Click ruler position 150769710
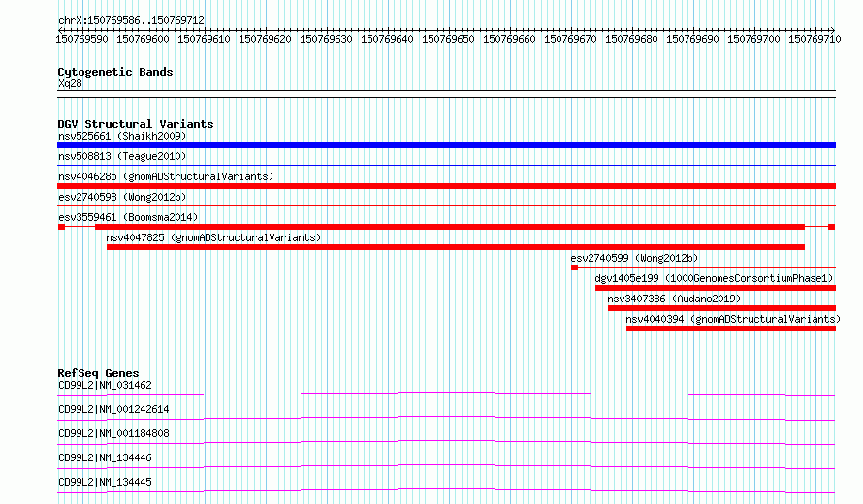Screen dimensions: 863x504 (x=815, y=39)
